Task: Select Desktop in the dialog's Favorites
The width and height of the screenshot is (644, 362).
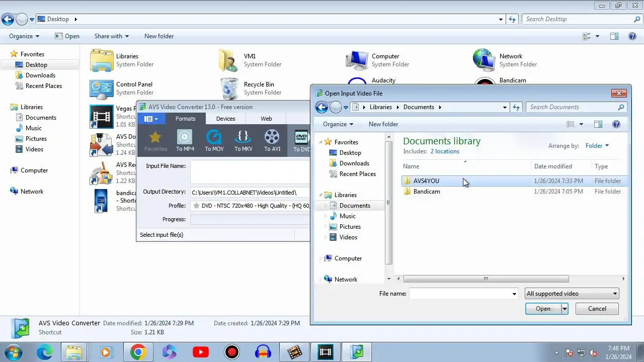Action: point(350,153)
